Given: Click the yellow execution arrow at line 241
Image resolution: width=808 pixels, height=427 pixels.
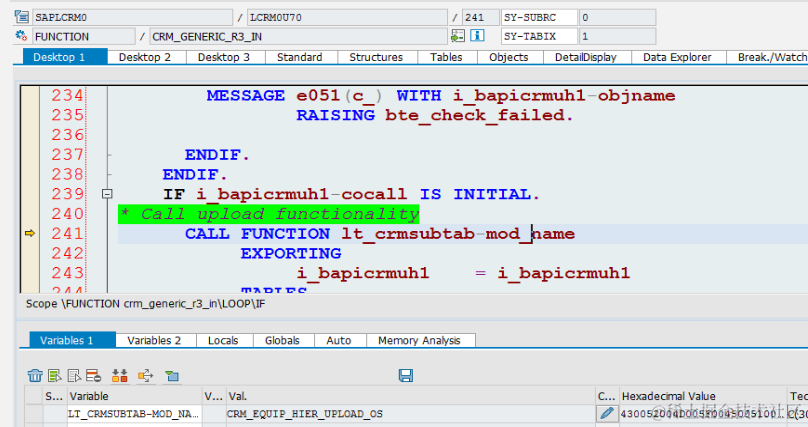Looking at the screenshot, I should click(30, 233).
